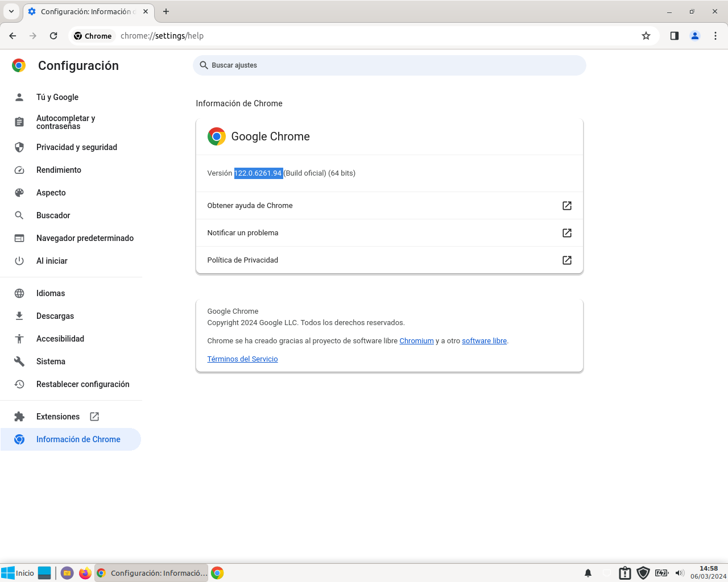Click the palette icon for Aspecto
Screen dimensions: 728x582
(x=19, y=193)
